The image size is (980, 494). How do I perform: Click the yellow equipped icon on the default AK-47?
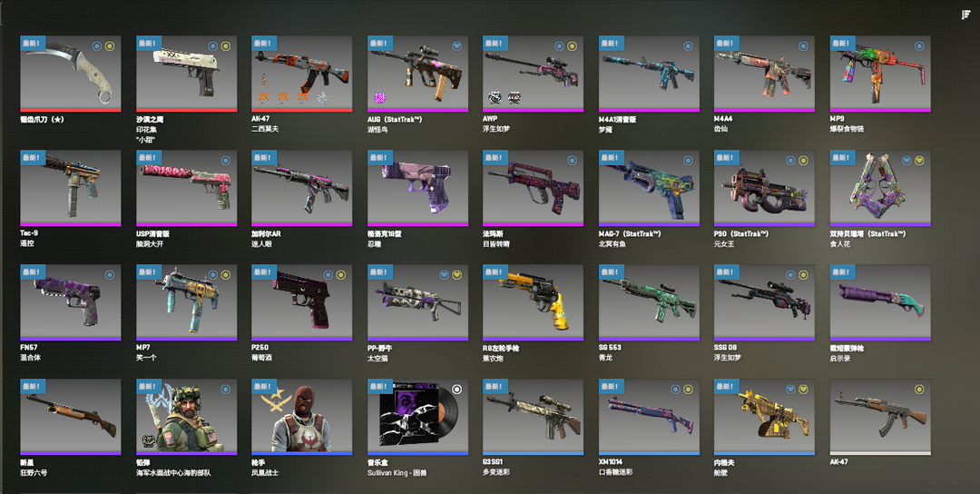pos(919,390)
